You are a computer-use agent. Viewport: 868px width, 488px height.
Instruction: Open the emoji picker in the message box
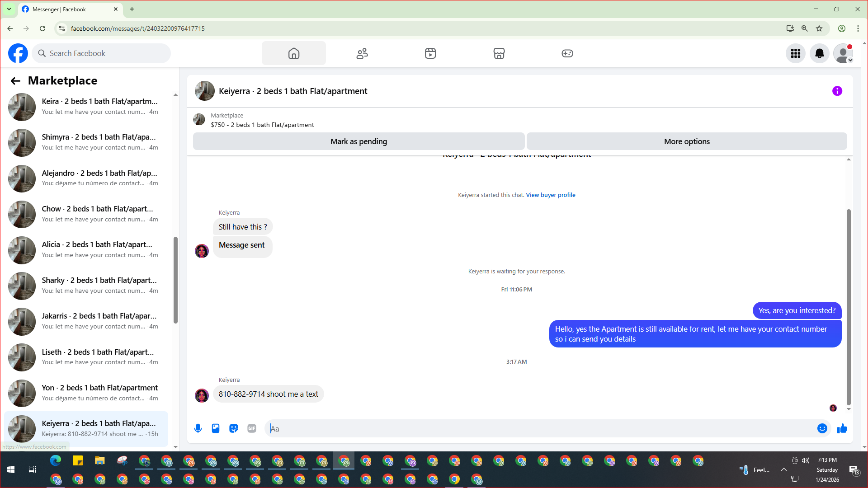coord(822,428)
